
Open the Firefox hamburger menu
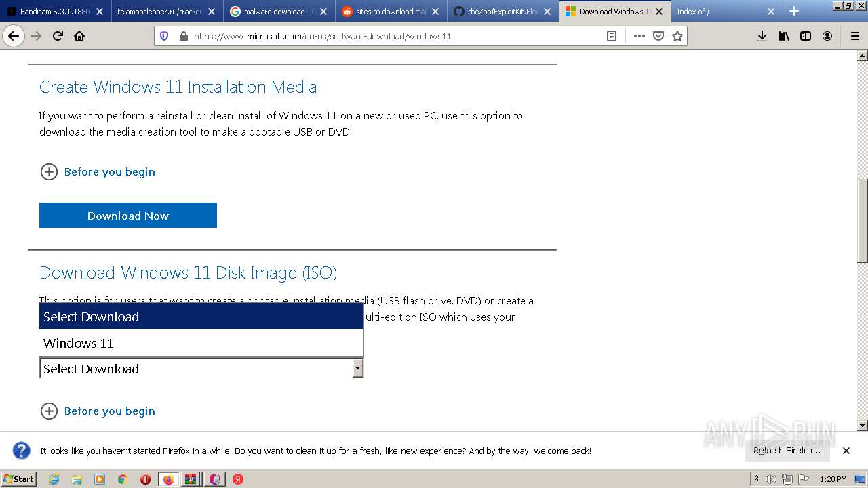click(x=854, y=36)
